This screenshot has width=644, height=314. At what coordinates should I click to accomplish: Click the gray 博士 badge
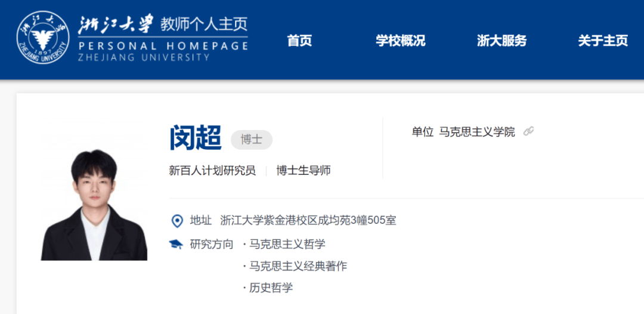pyautogui.click(x=252, y=140)
